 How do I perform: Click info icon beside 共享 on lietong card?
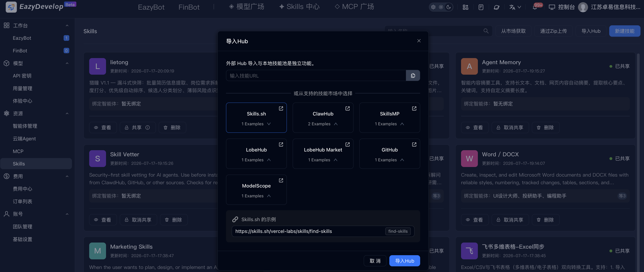click(148, 127)
